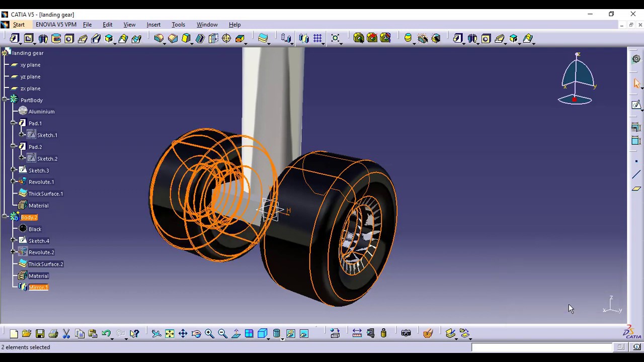Click the Measure Inertia icon
The height and width of the screenshot is (362, 644).
(383, 333)
